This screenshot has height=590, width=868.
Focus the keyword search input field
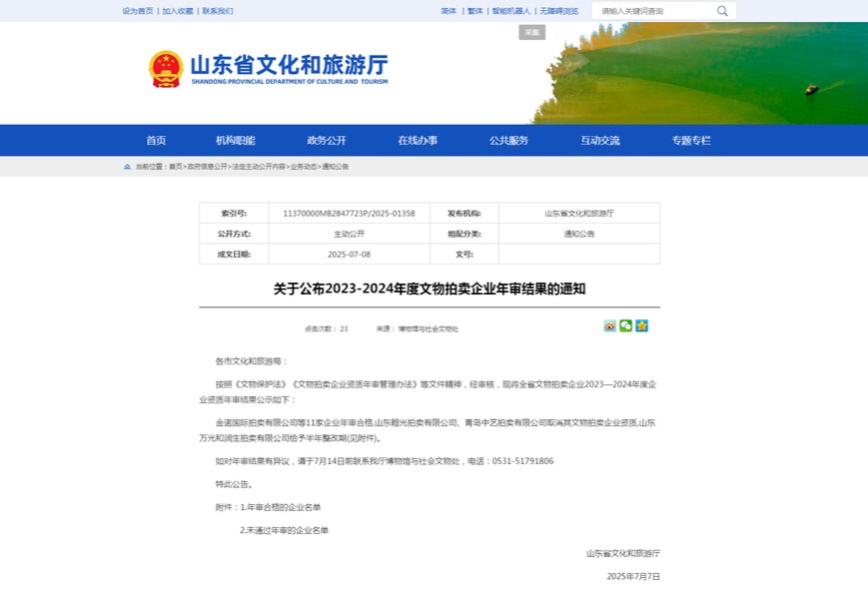[656, 11]
